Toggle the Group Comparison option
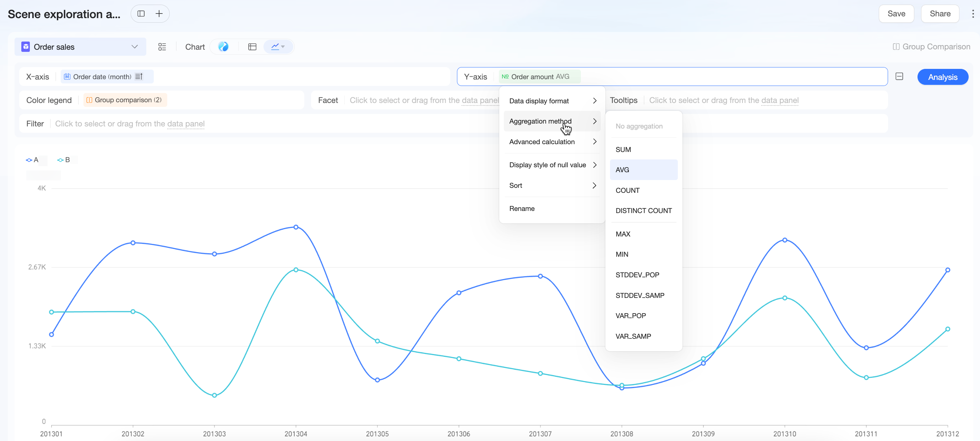980x441 pixels. point(931,47)
